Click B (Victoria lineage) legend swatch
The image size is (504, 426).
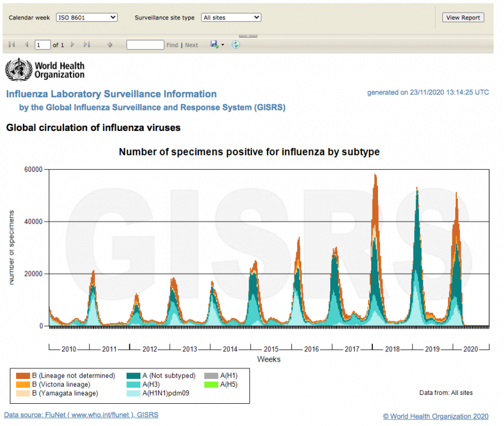[x=23, y=384]
